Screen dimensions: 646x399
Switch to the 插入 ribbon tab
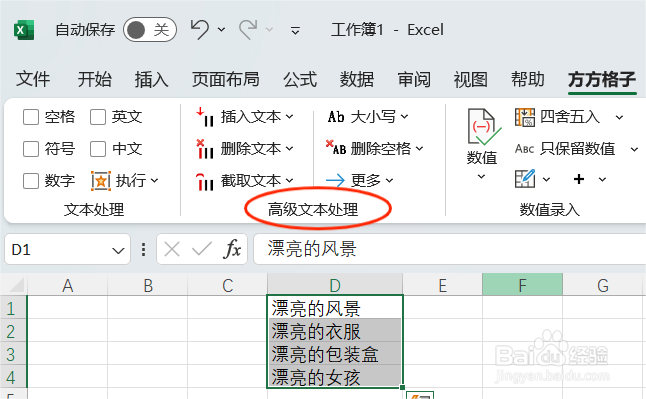click(152, 79)
